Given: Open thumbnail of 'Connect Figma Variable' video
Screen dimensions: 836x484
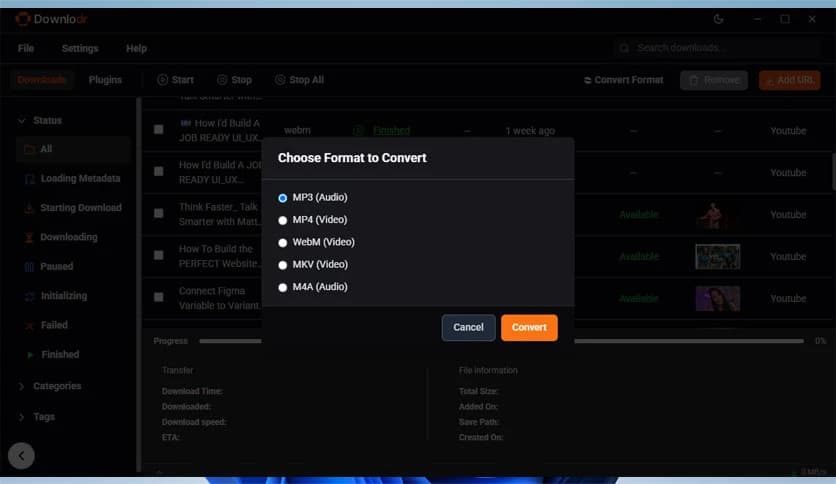Looking at the screenshot, I should point(717,299).
